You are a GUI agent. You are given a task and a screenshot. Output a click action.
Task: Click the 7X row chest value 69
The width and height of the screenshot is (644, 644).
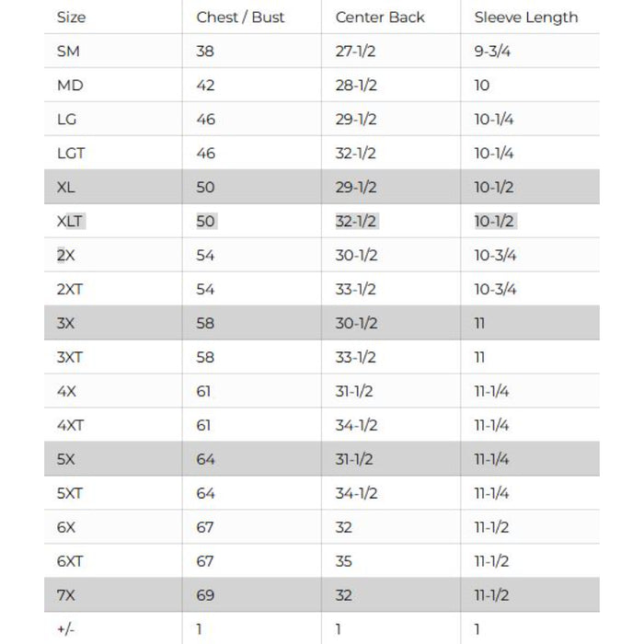click(205, 595)
